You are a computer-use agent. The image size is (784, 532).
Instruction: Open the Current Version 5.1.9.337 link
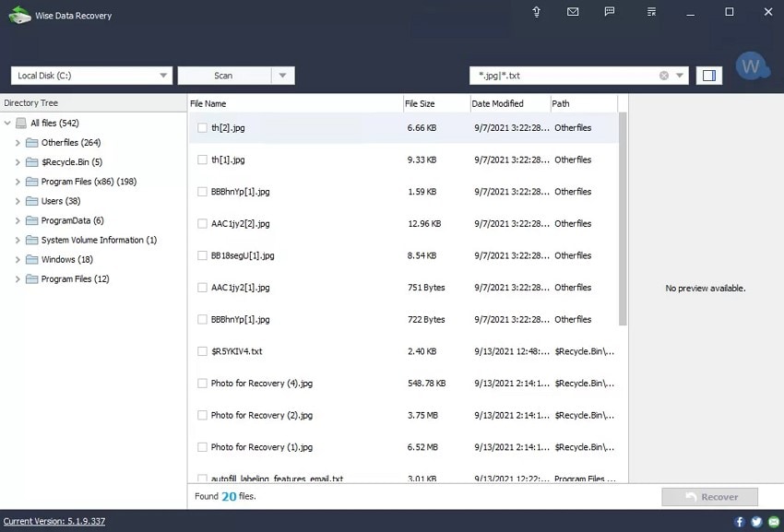(x=54, y=522)
